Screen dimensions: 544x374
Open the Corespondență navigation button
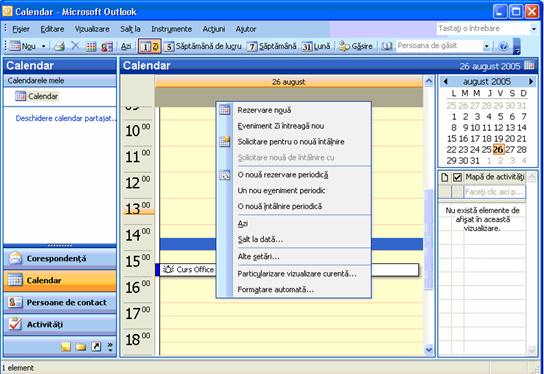60,258
